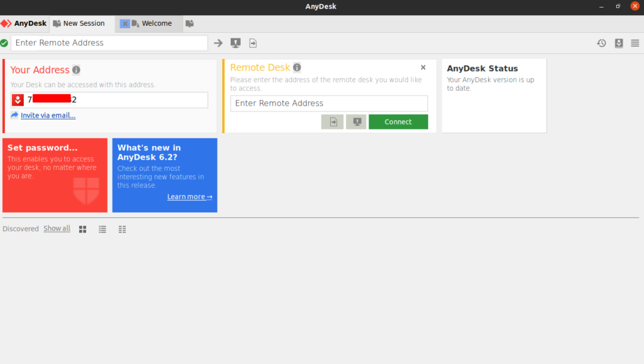Open What's new in AnyDesk 6.2 tile
644x364 pixels.
(x=165, y=175)
